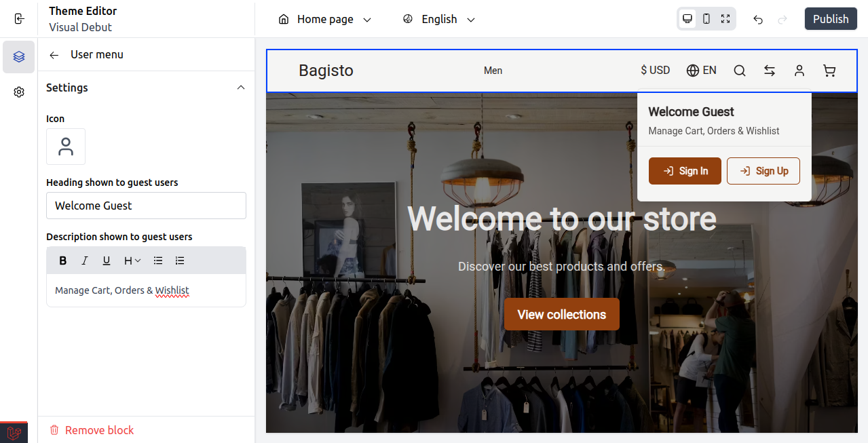868x443 pixels.
Task: Click the Sign Up button
Action: [x=763, y=171]
